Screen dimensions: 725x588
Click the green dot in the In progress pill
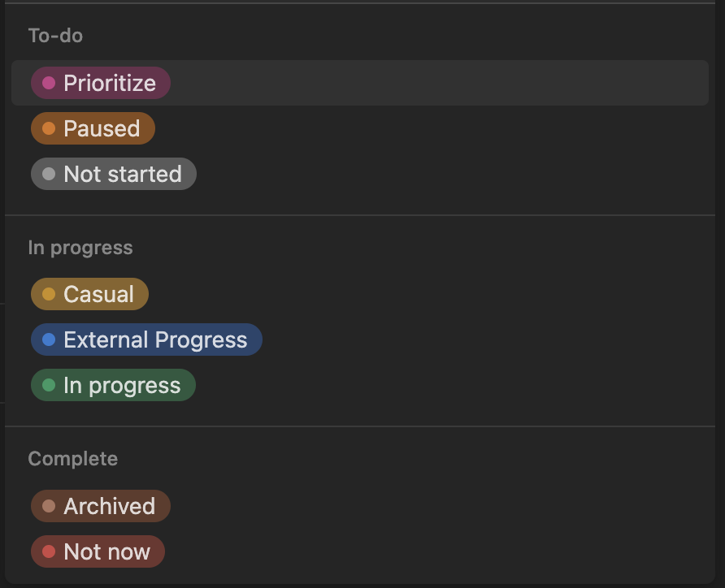tap(49, 385)
